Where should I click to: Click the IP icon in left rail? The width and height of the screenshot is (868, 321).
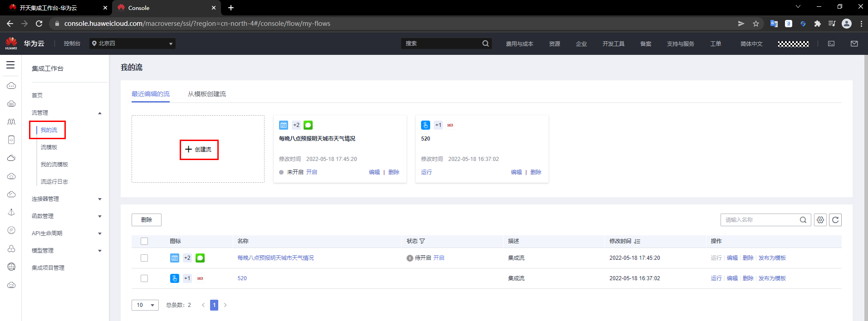(11, 230)
